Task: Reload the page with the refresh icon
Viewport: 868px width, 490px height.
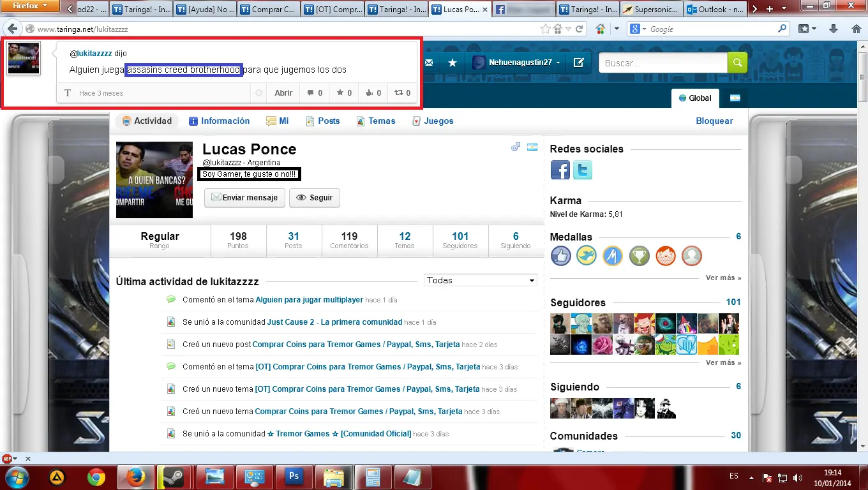Action: (580, 29)
